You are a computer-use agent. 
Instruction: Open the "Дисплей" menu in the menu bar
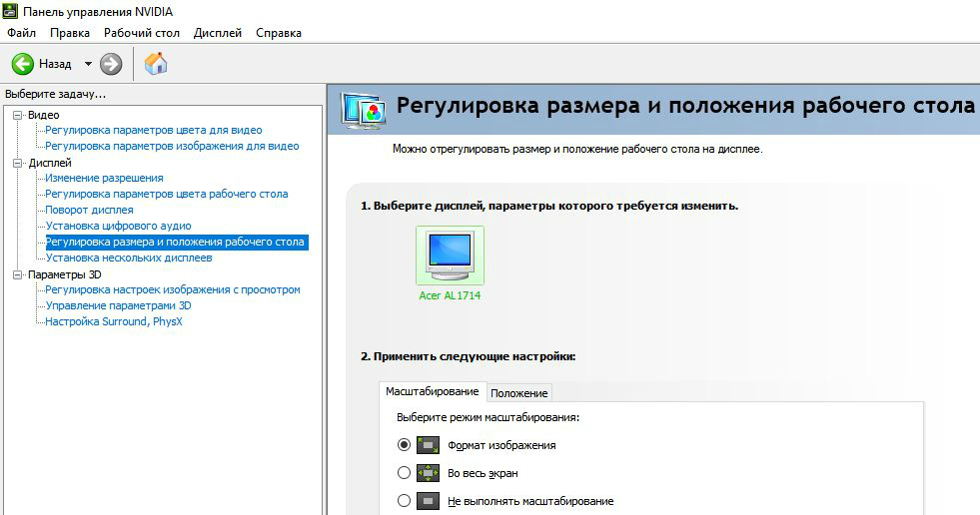pyautogui.click(x=218, y=33)
